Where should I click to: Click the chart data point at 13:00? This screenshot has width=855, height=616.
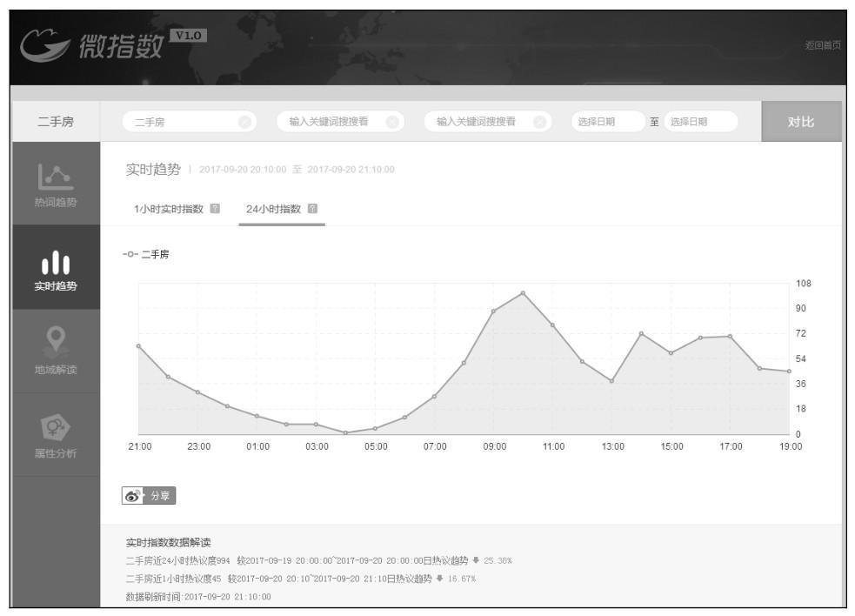611,381
